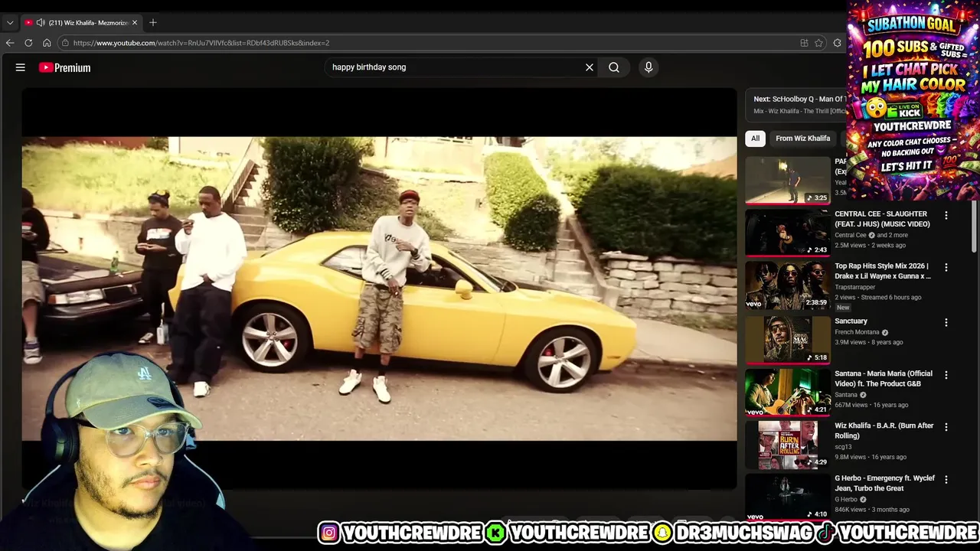Screen dimensions: 980x551
Task: Visit the French Montana channel name
Action: 857,332
